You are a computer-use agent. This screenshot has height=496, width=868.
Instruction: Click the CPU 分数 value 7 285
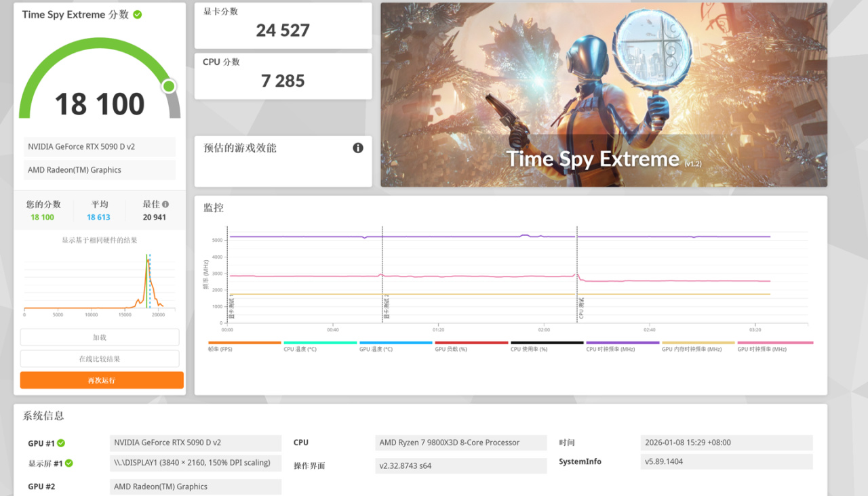(x=283, y=81)
